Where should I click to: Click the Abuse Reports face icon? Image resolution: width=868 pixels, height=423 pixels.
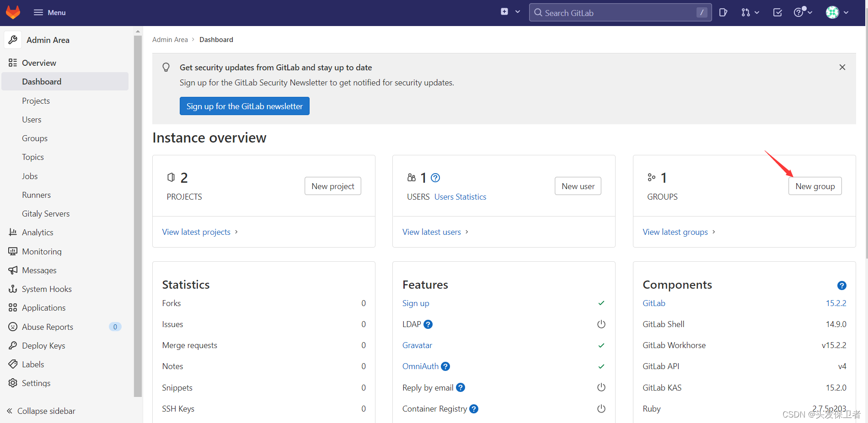click(13, 327)
